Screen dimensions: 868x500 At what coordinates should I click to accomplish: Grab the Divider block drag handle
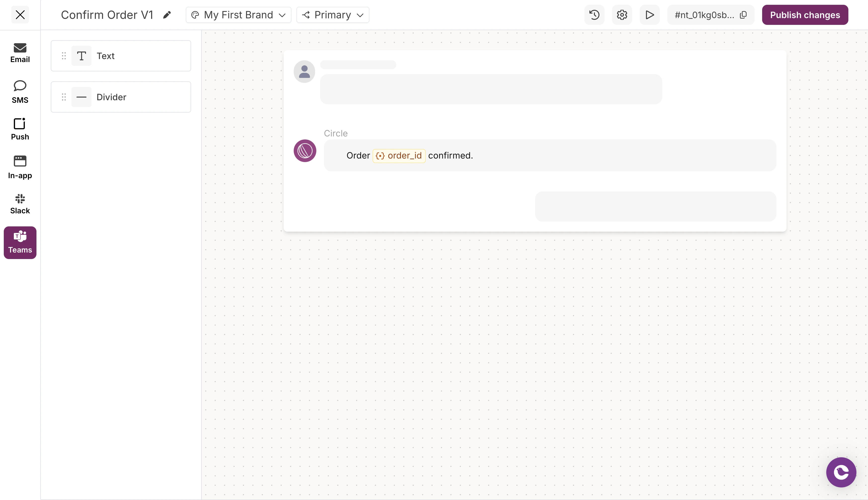point(64,97)
